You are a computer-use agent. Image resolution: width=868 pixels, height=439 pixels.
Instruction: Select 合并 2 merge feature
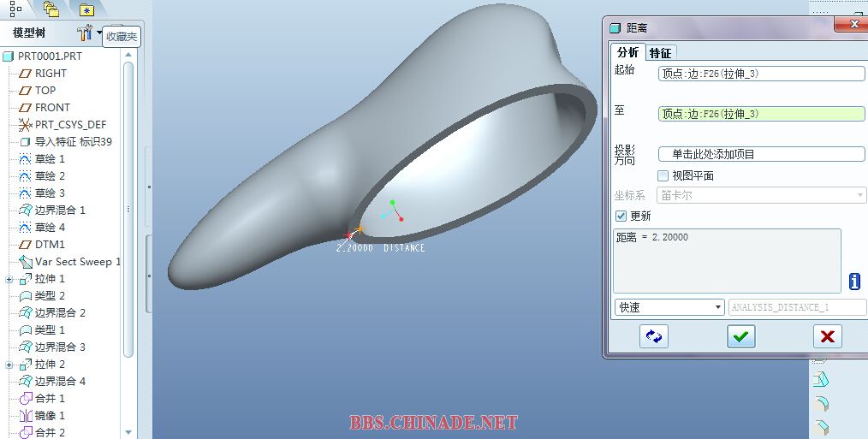pos(42,433)
